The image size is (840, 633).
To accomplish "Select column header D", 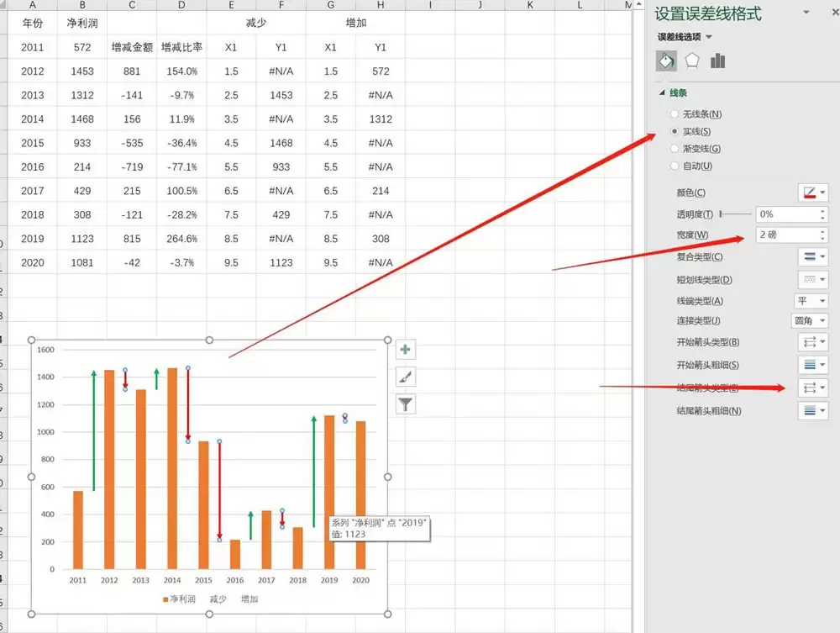I will pyautogui.click(x=181, y=5).
